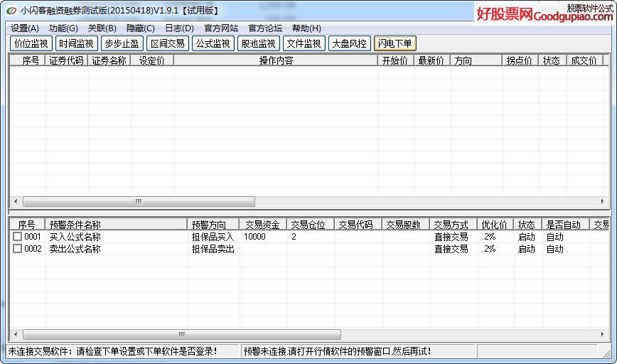Open the 功能(G) menu
This screenshot has height=364, width=617.
[x=63, y=28]
